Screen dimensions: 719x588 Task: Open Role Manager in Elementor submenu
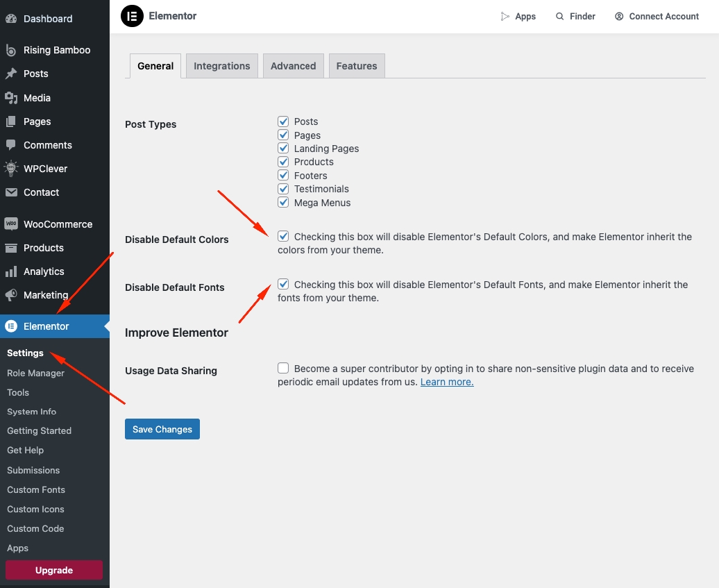pyautogui.click(x=35, y=373)
